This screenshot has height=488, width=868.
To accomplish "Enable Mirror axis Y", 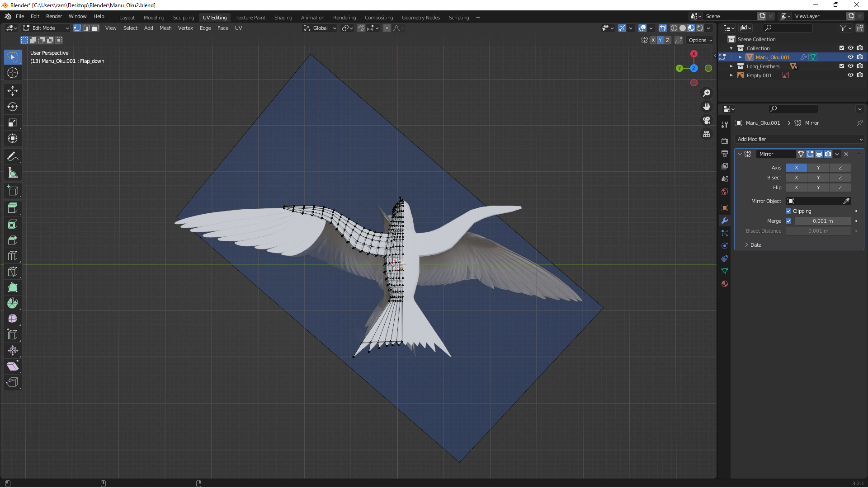I will pos(818,168).
